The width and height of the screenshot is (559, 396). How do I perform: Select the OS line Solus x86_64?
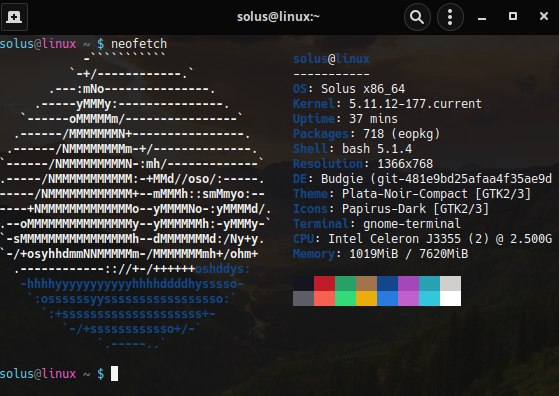[x=349, y=88]
